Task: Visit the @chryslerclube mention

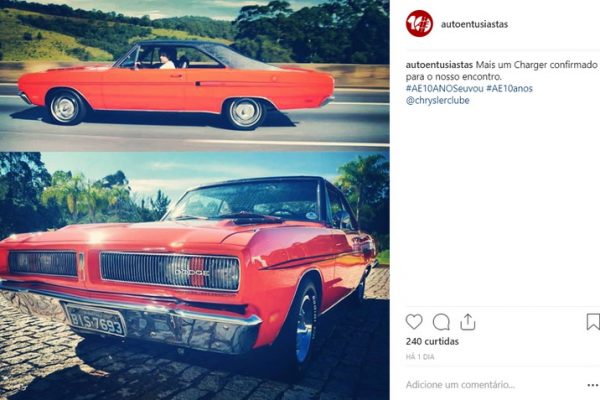Action: pyautogui.click(x=438, y=101)
